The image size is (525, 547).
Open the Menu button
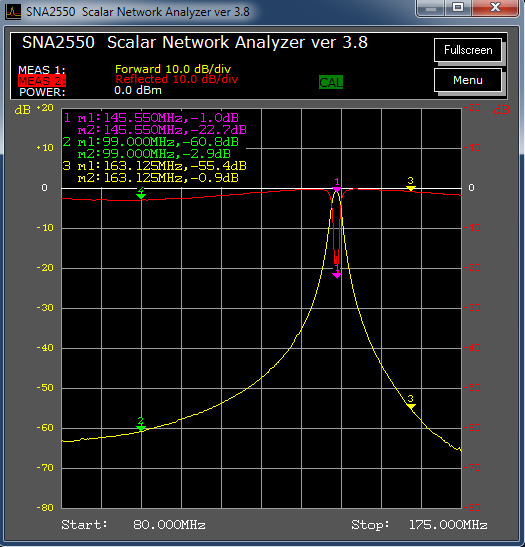(x=468, y=80)
